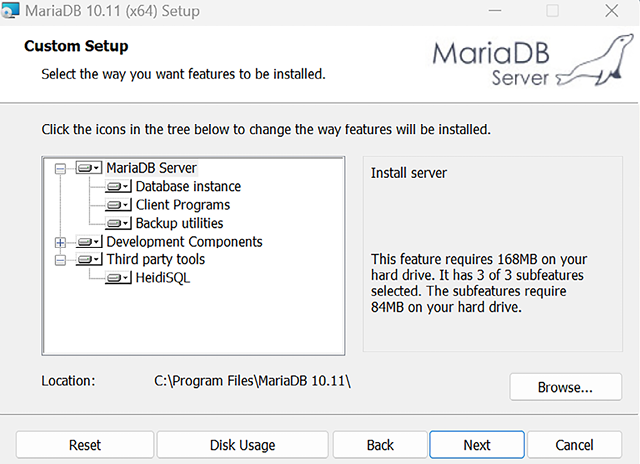
Task: Click the Third party tools drive icon
Action: [x=90, y=260]
